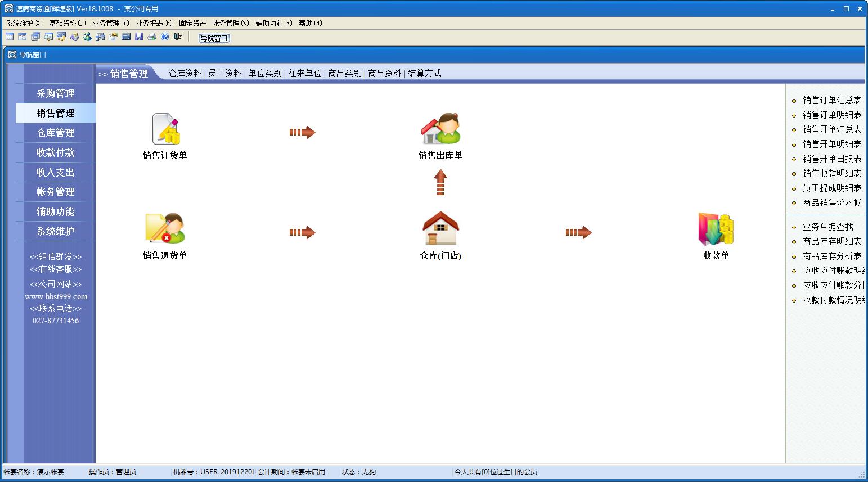The image size is (868, 482).
Task: Click the app icon in the title bar
Action: point(9,8)
